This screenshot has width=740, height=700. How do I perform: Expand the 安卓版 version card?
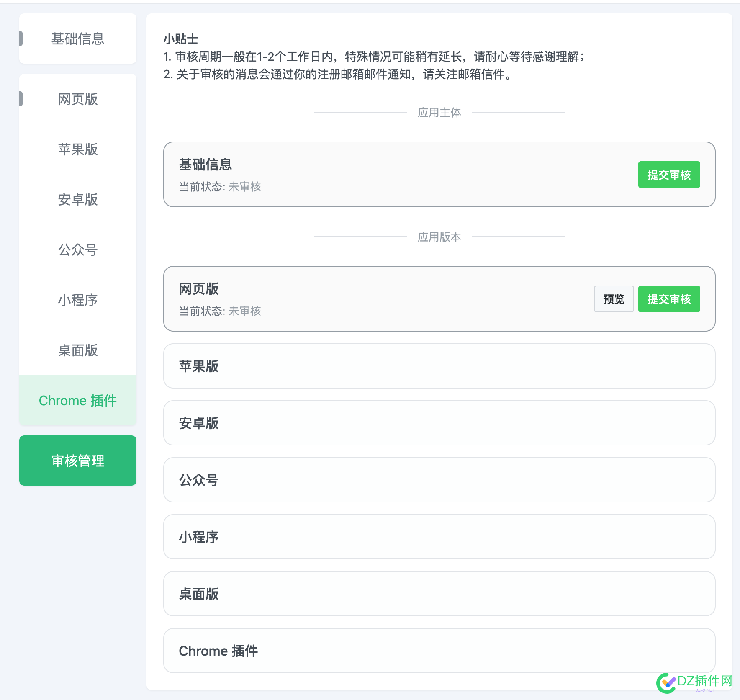(439, 423)
